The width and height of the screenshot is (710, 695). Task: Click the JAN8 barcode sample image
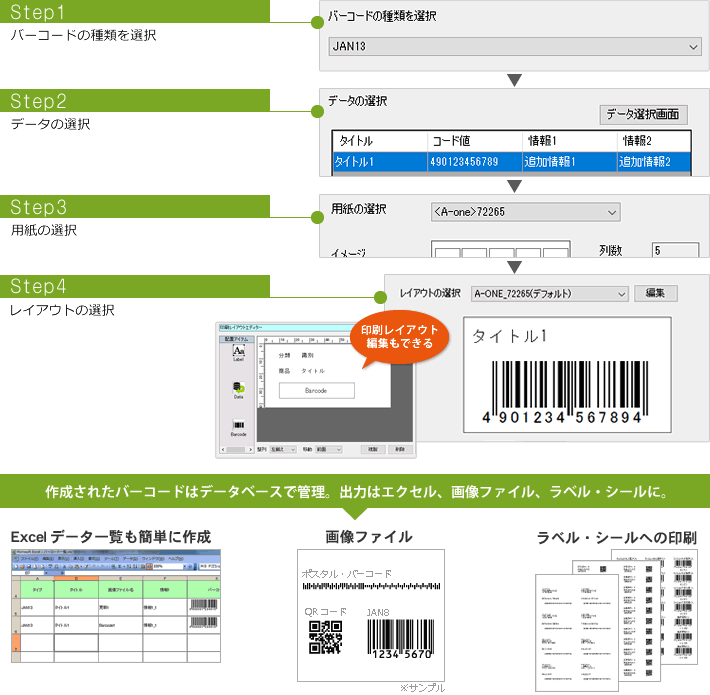pyautogui.click(x=401, y=639)
